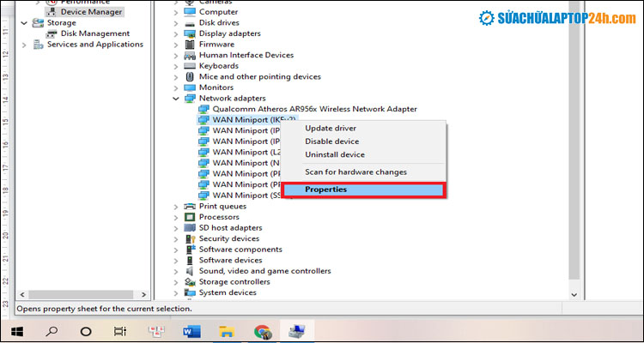The height and width of the screenshot is (343, 644).
Task: Select Scan for hardware changes
Action: pos(355,172)
